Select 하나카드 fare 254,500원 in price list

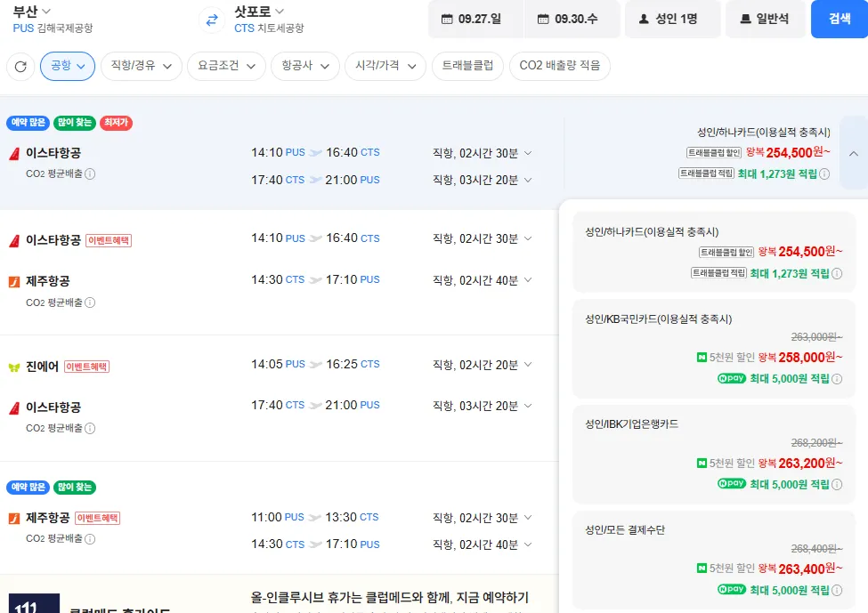pyautogui.click(x=714, y=253)
